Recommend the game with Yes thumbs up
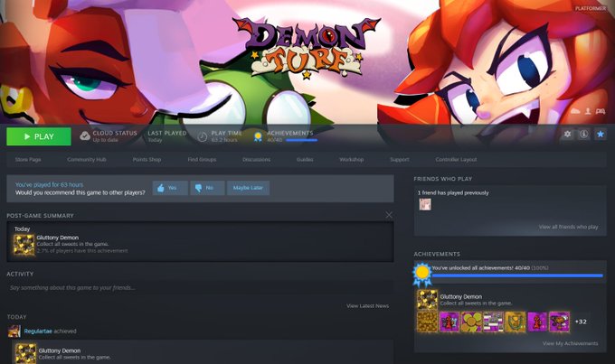Screen dimensions: 615x364 (x=170, y=188)
